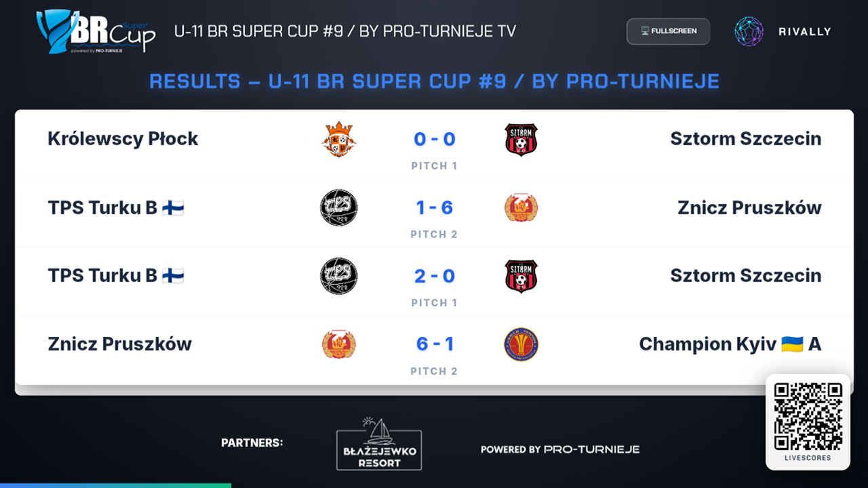The image size is (868, 488).
Task: Click Znicz Pruszków crest in fourth row
Action: (x=338, y=344)
